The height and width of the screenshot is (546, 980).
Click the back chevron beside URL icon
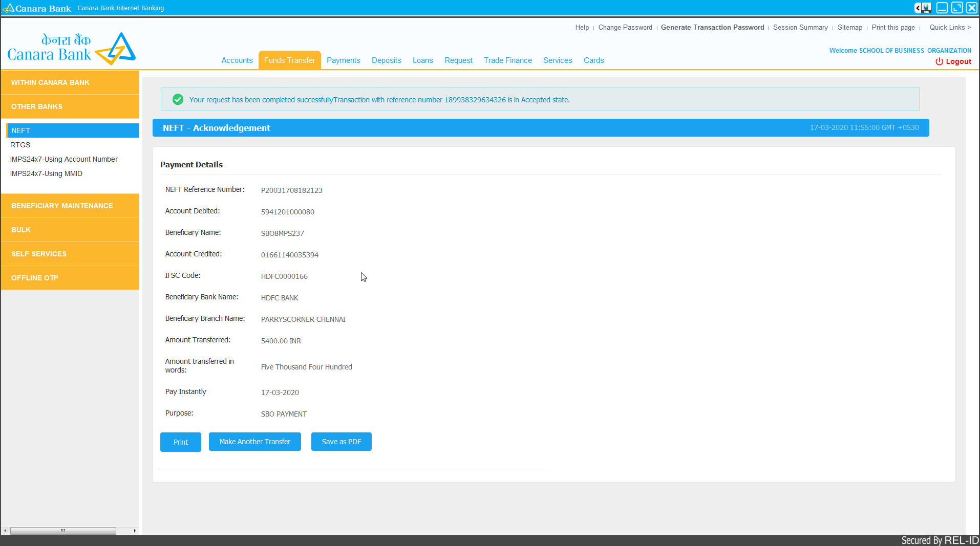[x=918, y=8]
